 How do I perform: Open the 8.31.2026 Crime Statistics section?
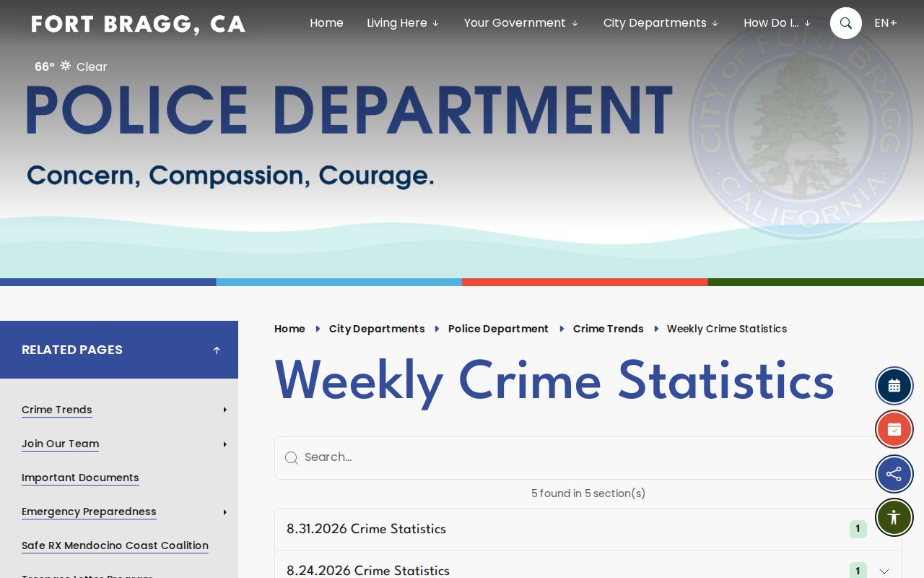click(588, 530)
